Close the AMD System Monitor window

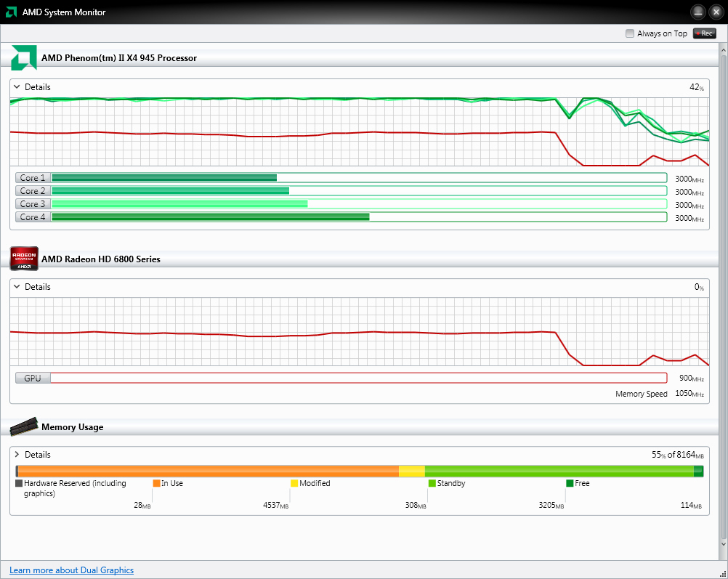coord(716,12)
